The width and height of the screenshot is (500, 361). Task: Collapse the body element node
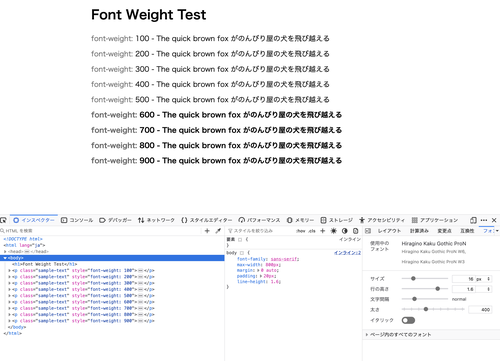tap(5, 258)
